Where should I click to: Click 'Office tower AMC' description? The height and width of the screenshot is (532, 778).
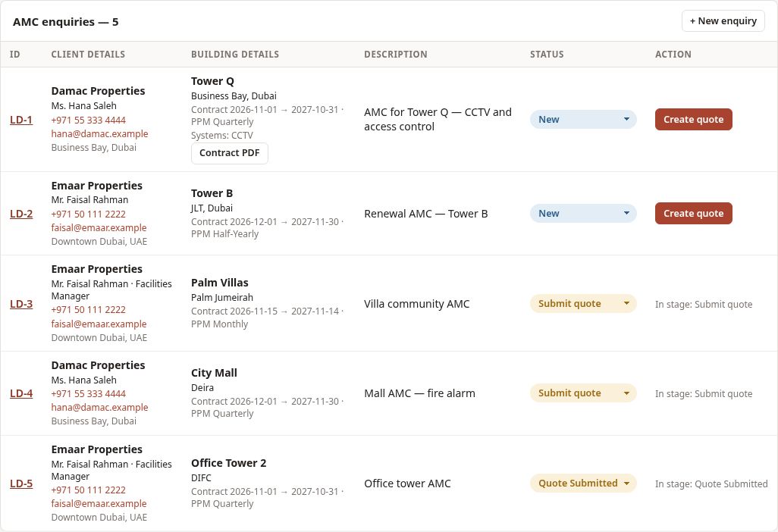coord(407,483)
